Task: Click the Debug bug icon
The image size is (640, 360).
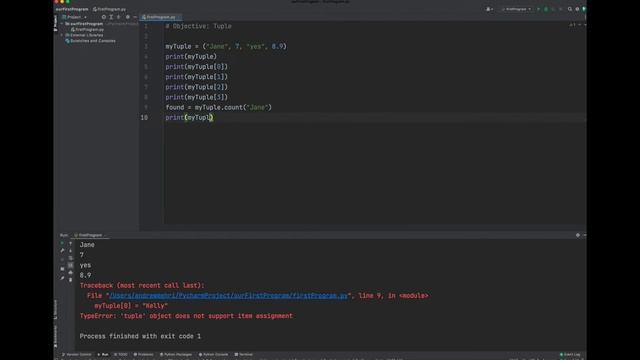Action: coord(546,9)
